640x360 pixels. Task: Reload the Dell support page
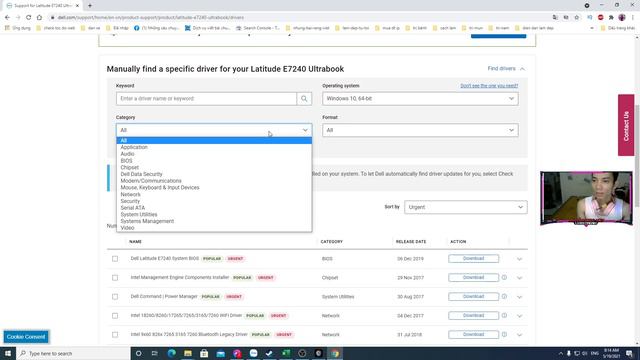point(29,18)
